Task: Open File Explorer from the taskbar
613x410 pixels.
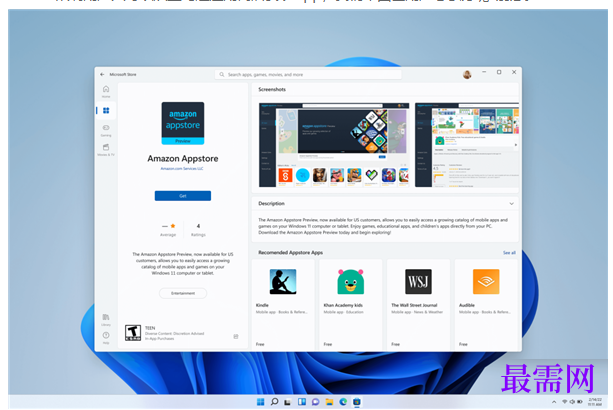Action: [329, 402]
